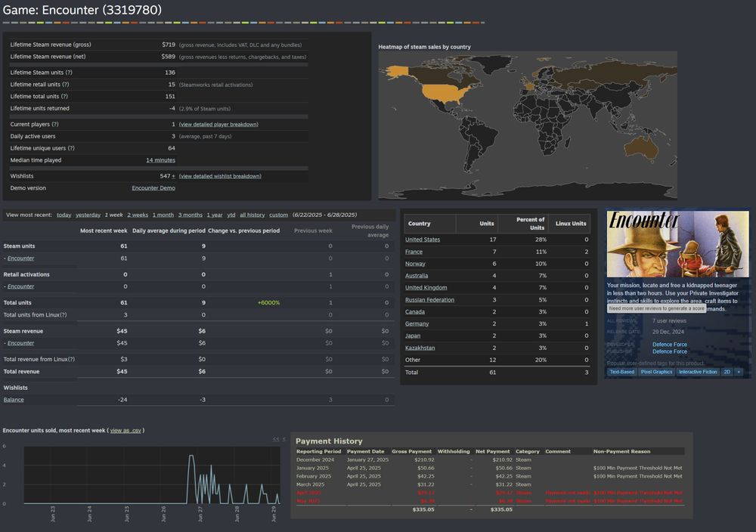Screen dimensions: 756x532
Task: Open the Encounter Demo link
Action: (153, 188)
